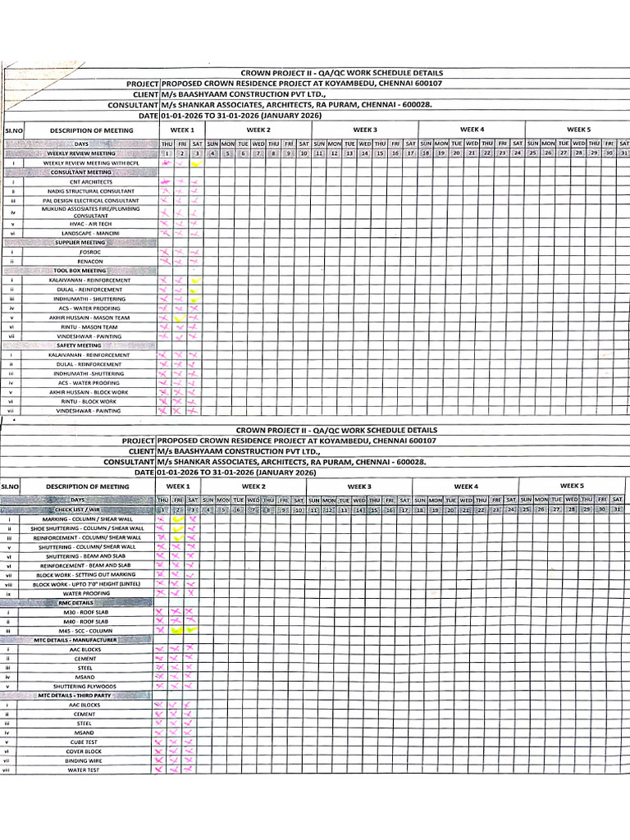
Task: Select the 'FOSROC' supplier row
Action: 90,253
